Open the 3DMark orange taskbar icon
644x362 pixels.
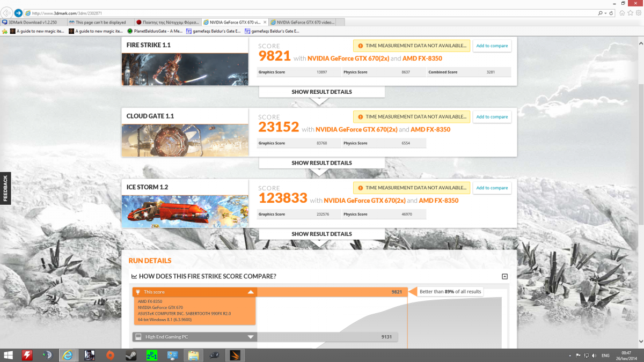pyautogui.click(x=235, y=354)
